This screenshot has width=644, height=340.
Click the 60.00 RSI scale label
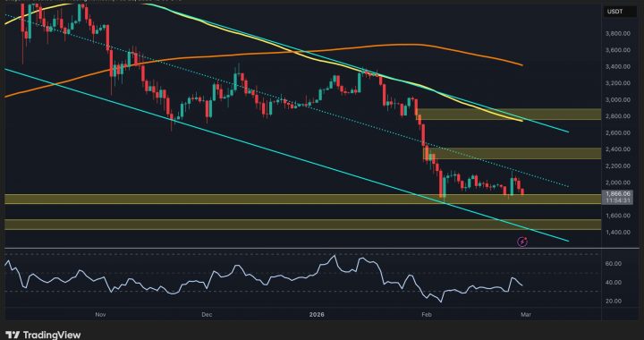click(614, 264)
